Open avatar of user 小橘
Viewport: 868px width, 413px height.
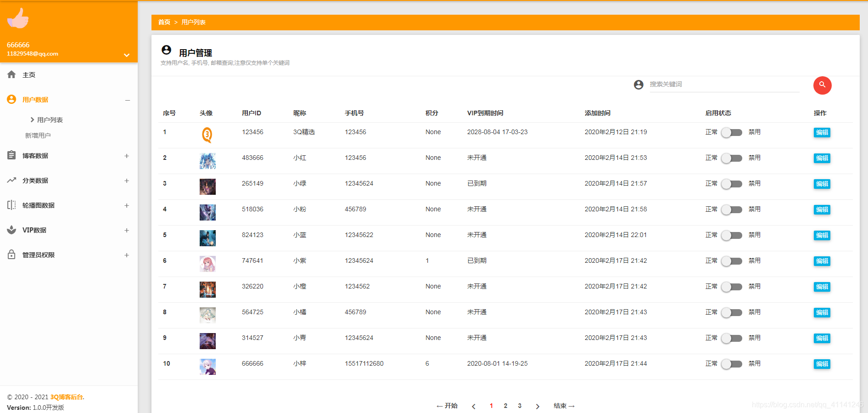click(207, 315)
